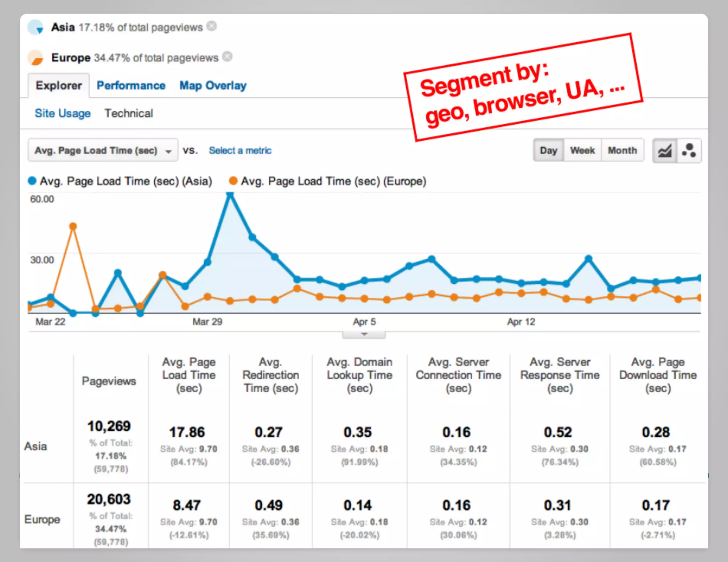This screenshot has width=728, height=562.
Task: Select the Explorer tab
Action: pyautogui.click(x=59, y=86)
